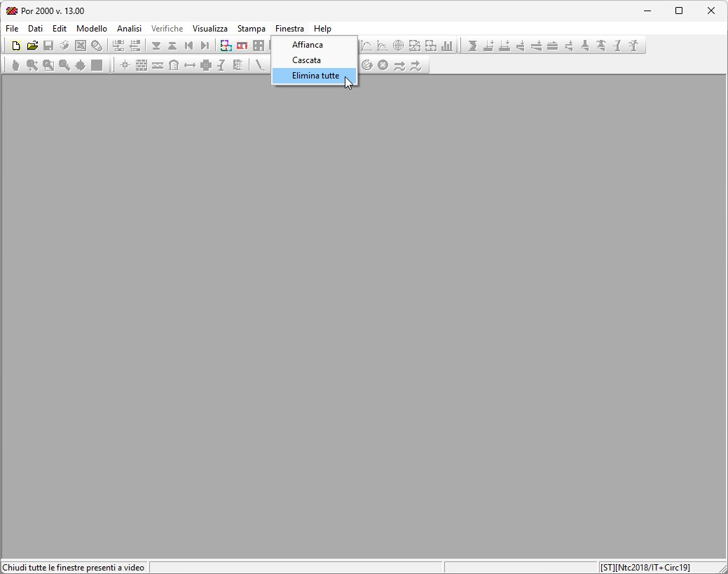Screen dimensions: 728x574
Task: Click the globe icon in the toolbar
Action: pyautogui.click(x=398, y=46)
